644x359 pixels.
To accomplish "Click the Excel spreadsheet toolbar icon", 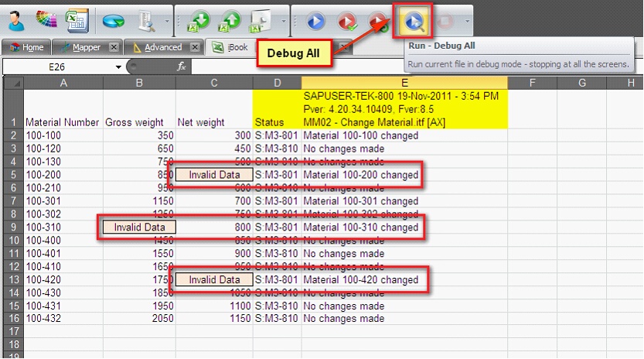I will click(76, 19).
